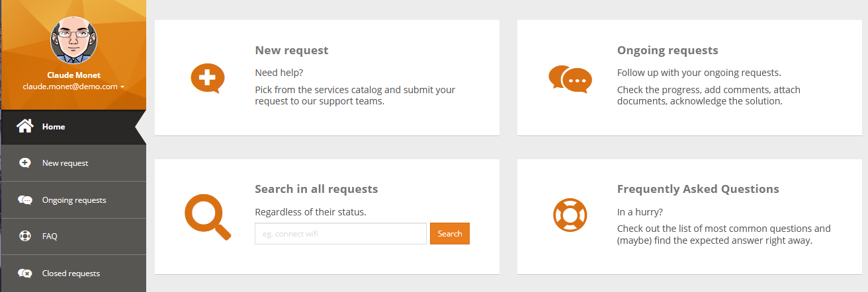The image size is (868, 292).
Task: Click the plus bubble icon in sidebar
Action: click(25, 163)
